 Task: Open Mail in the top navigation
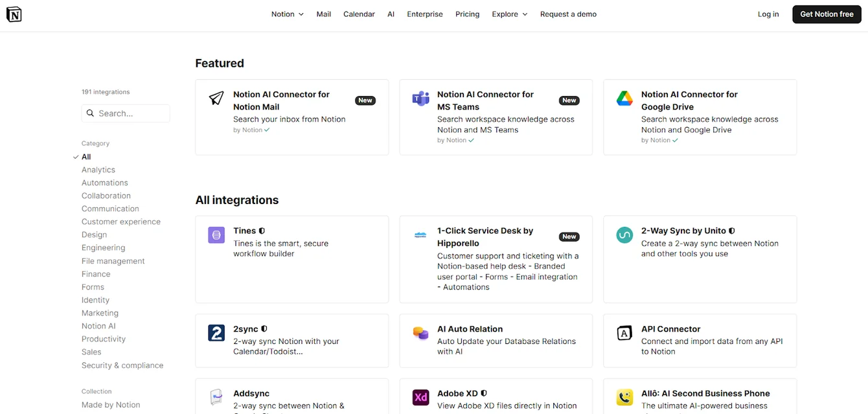click(324, 14)
